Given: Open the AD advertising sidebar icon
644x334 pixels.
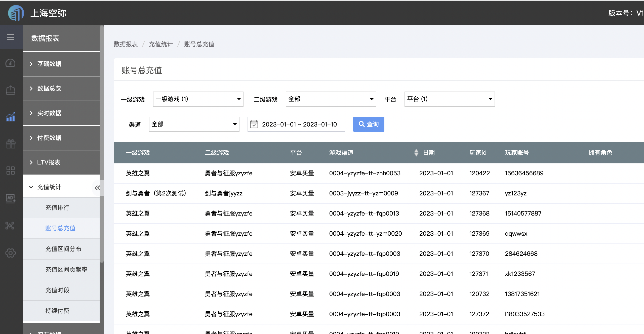Looking at the screenshot, I should coord(11,198).
